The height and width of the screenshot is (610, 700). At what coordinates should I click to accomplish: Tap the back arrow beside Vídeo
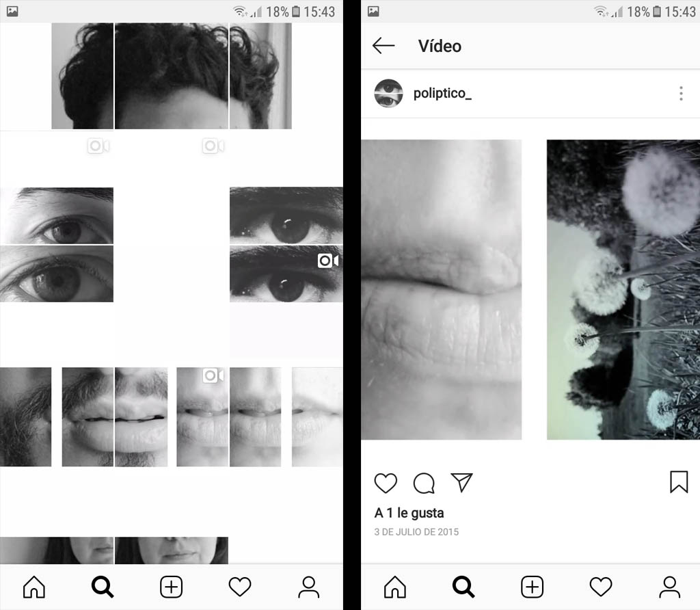383,46
